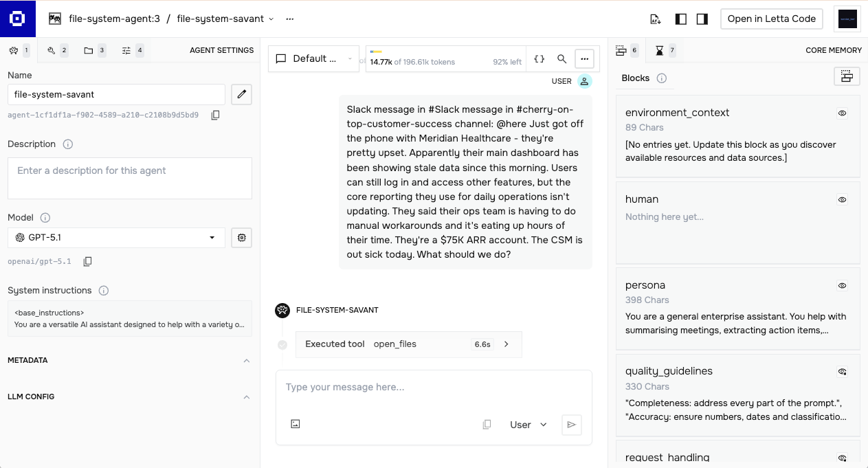This screenshot has width=868, height=468.
Task: Open chat more options ellipsis button
Action: pyautogui.click(x=584, y=59)
